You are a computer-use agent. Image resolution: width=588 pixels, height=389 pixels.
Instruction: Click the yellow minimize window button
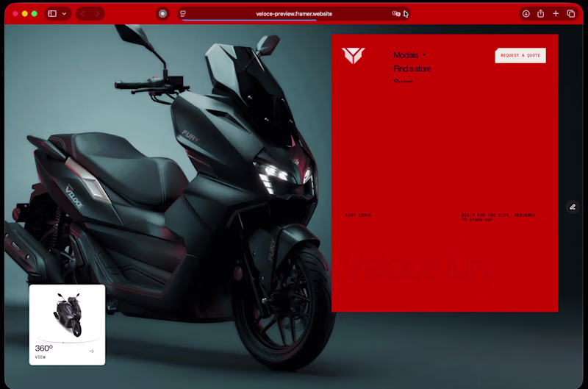click(x=25, y=14)
